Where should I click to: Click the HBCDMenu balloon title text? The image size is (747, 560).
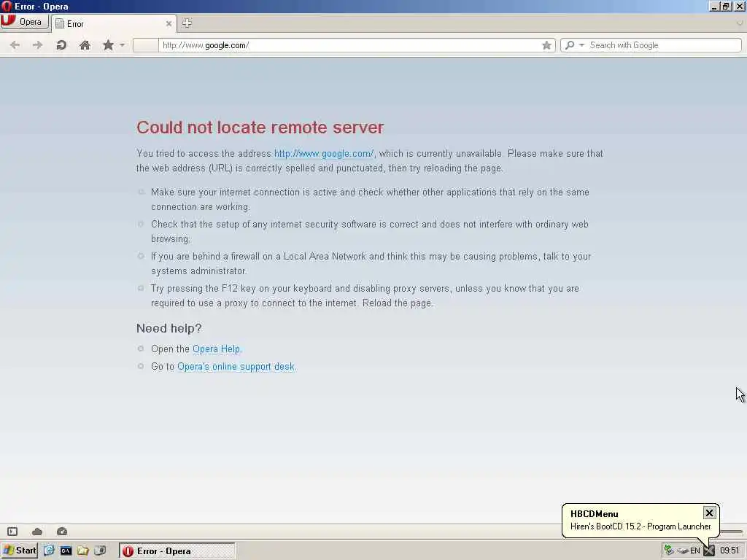[594, 514]
